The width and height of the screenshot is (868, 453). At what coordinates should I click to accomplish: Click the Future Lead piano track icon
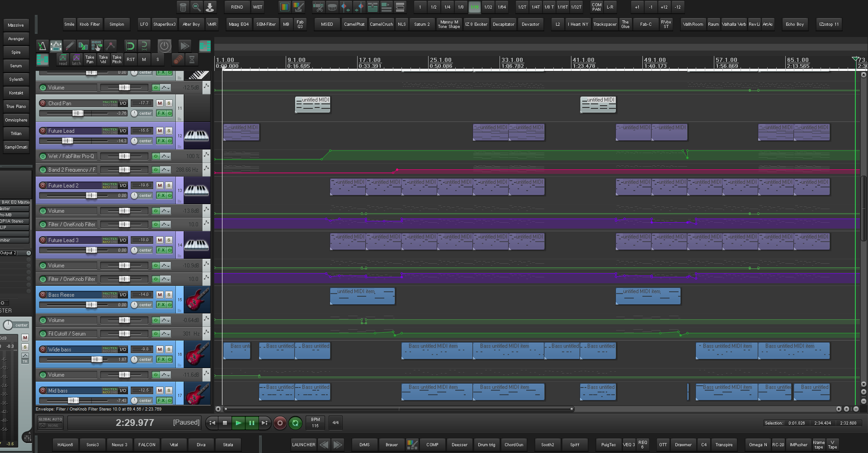click(x=197, y=135)
